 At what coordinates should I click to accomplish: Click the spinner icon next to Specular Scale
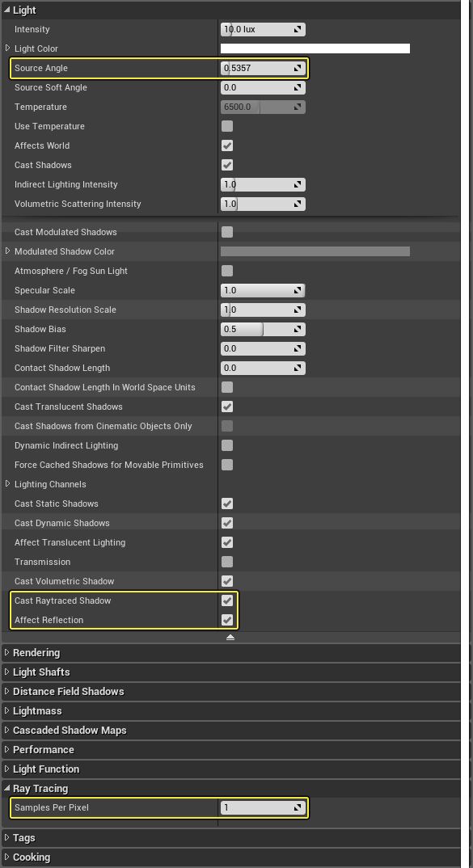pos(297,290)
